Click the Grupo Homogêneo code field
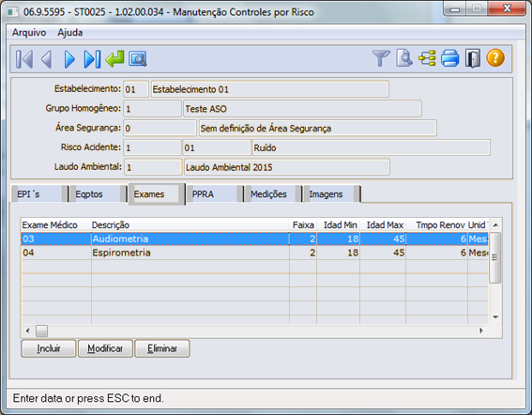 (x=152, y=109)
